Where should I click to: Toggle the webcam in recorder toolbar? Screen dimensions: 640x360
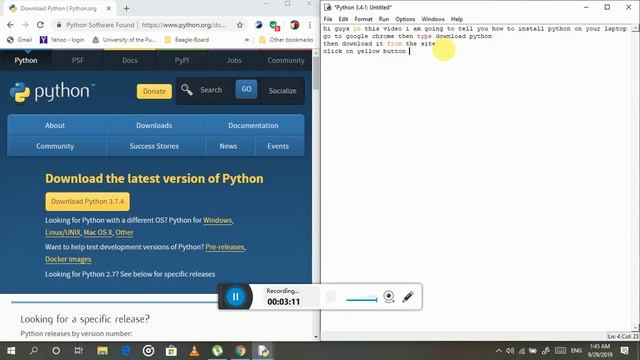click(389, 297)
